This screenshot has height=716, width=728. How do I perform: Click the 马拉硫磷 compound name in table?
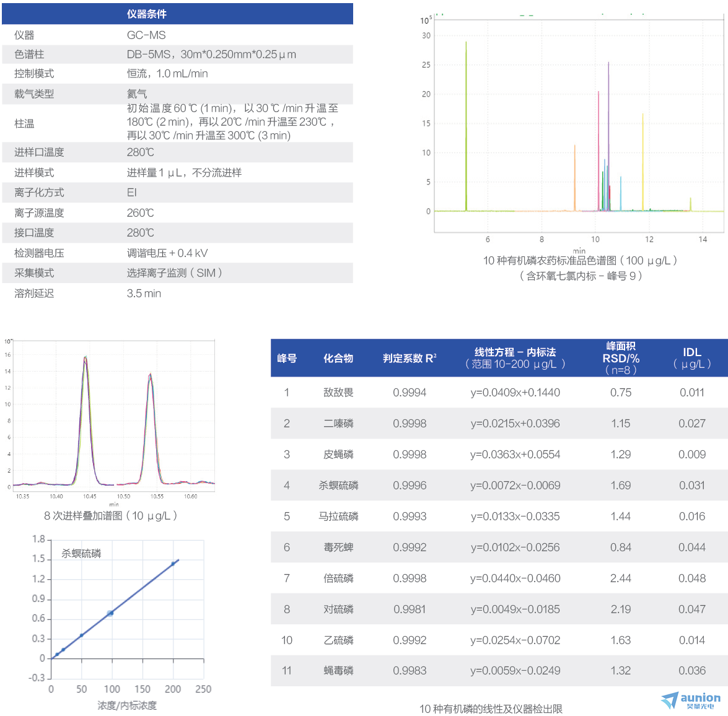point(338,517)
